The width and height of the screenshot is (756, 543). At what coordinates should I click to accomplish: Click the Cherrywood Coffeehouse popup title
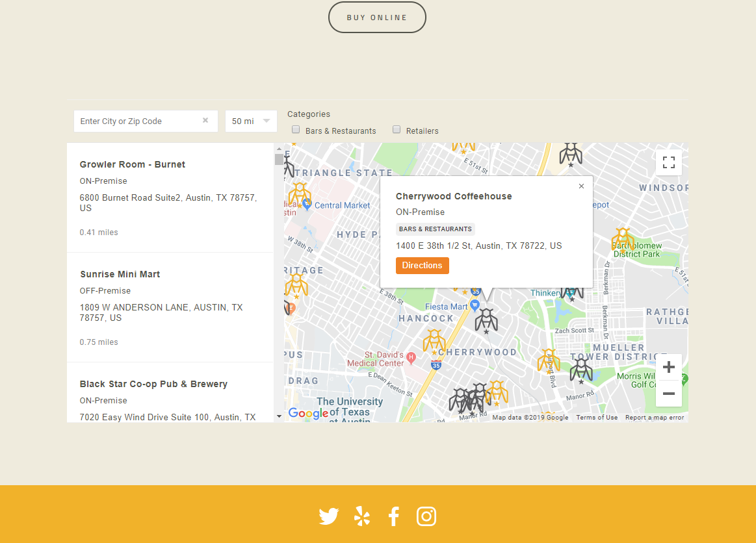click(x=454, y=196)
